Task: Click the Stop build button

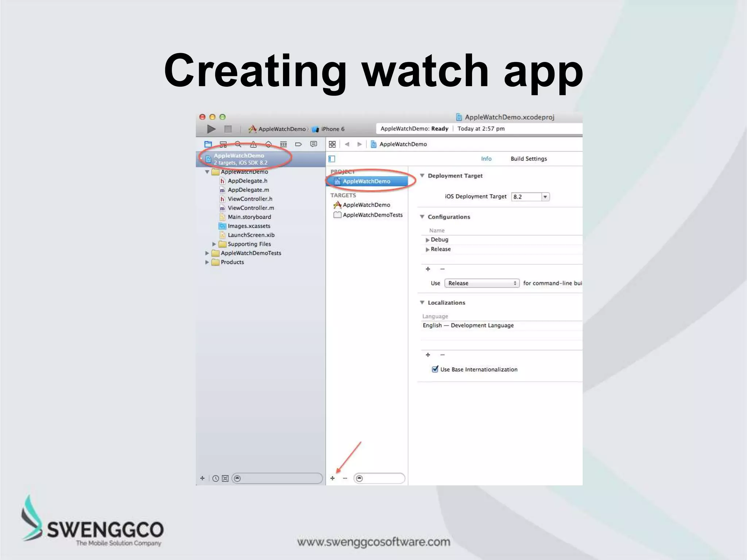Action: coord(228,129)
